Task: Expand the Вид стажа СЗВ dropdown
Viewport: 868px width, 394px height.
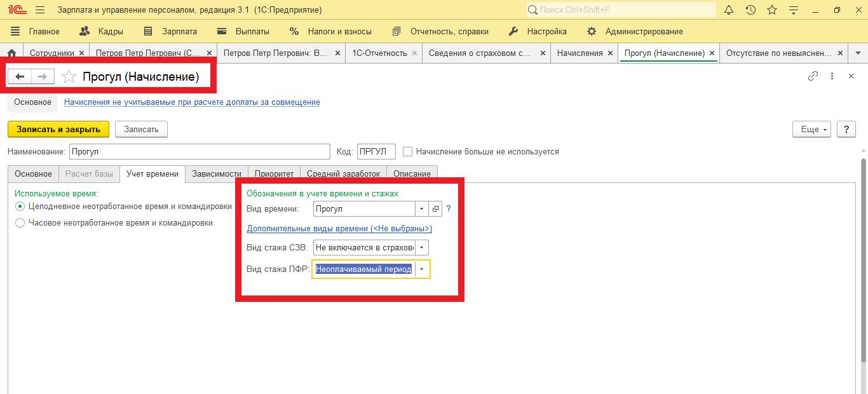Action: [x=422, y=248]
